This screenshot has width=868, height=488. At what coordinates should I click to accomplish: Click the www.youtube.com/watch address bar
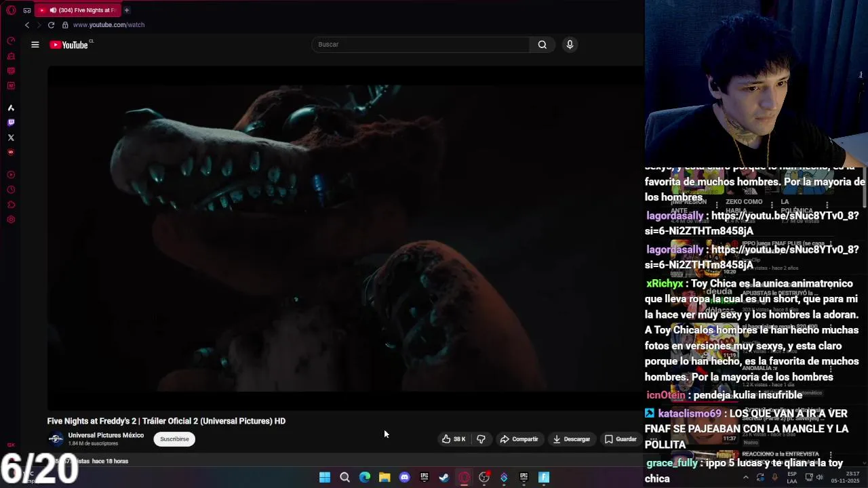tap(108, 25)
